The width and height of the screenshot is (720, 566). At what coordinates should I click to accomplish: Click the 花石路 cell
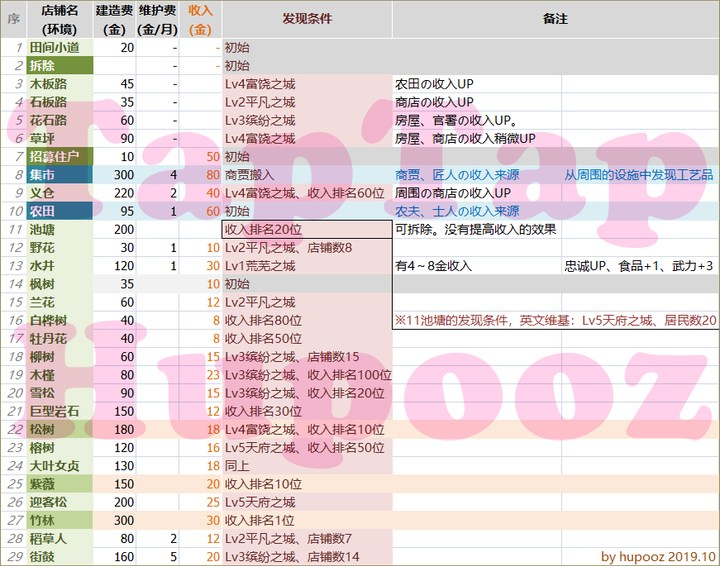click(60, 120)
